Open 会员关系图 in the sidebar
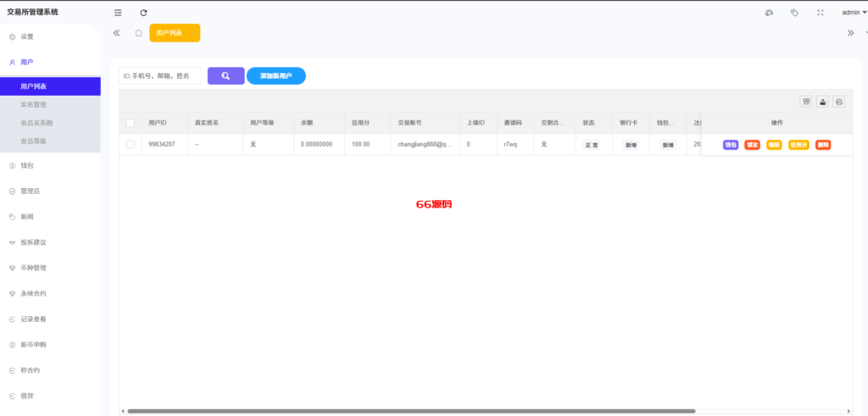The width and height of the screenshot is (868, 416). 50,123
